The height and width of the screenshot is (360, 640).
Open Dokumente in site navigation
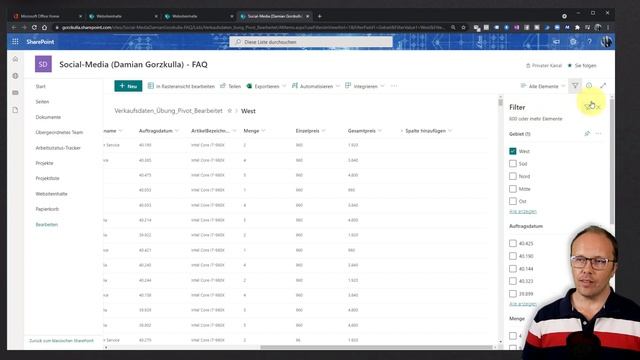point(48,117)
